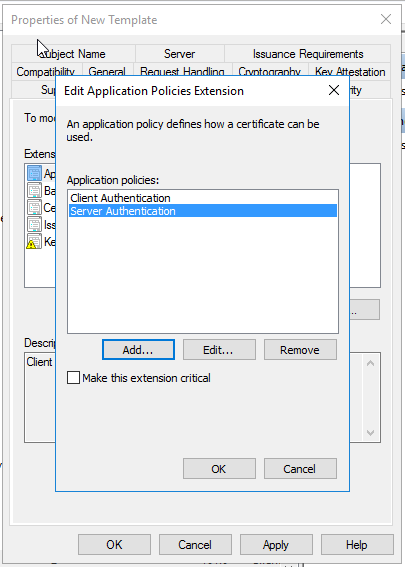Image resolution: width=405 pixels, height=567 pixels.
Task: Select the Certificate Template Information icon
Action: pyautogui.click(x=34, y=207)
